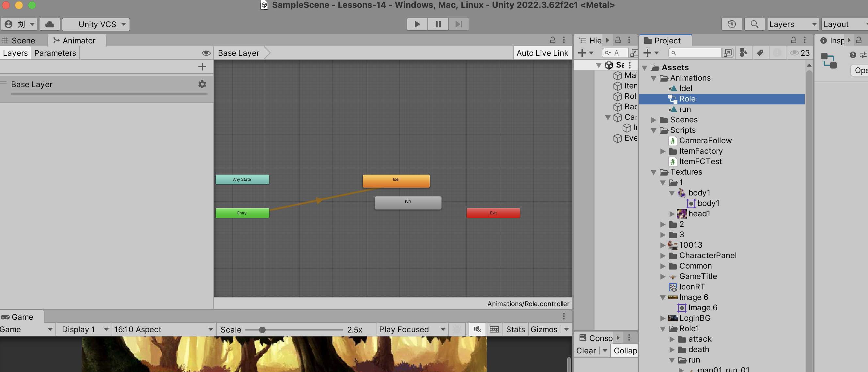Adjust the Game view Scale slider
Viewport: 868px width, 372px height.
[x=294, y=330]
